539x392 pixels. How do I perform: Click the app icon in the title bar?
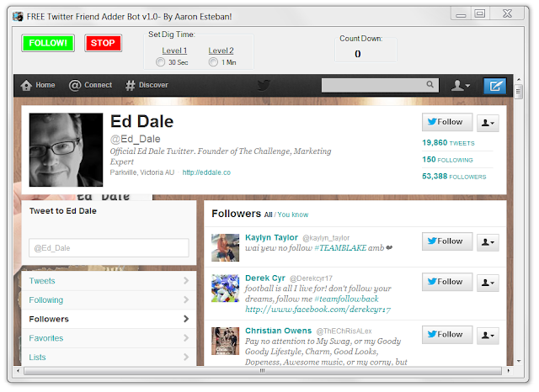[x=18, y=17]
